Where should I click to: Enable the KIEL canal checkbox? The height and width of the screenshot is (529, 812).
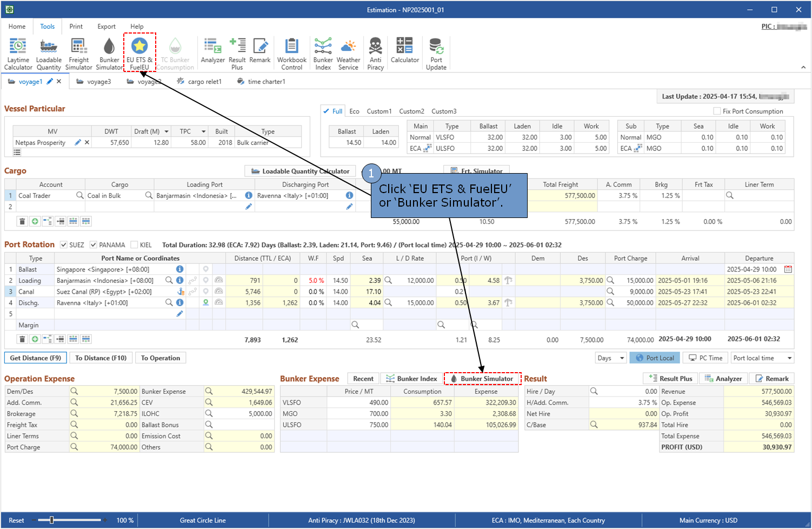135,245
